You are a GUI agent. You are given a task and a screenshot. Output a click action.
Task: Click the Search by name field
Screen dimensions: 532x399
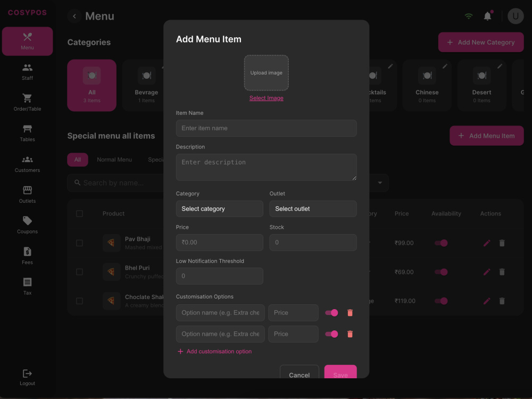(x=115, y=183)
